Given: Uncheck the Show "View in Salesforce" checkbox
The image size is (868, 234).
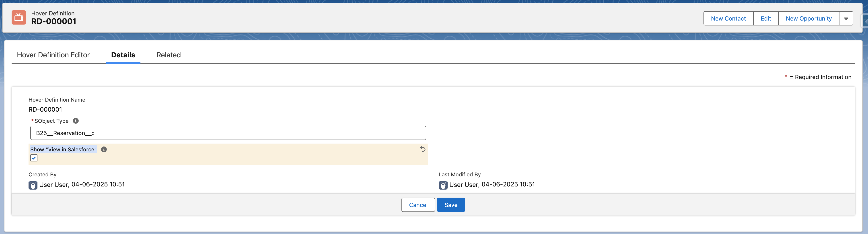Looking at the screenshot, I should coord(34,158).
